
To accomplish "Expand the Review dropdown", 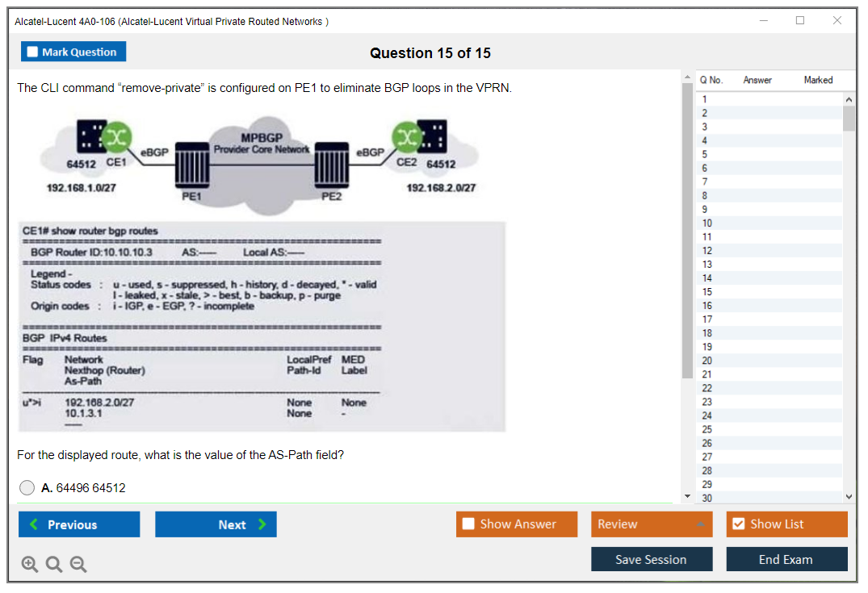I will 701,524.
